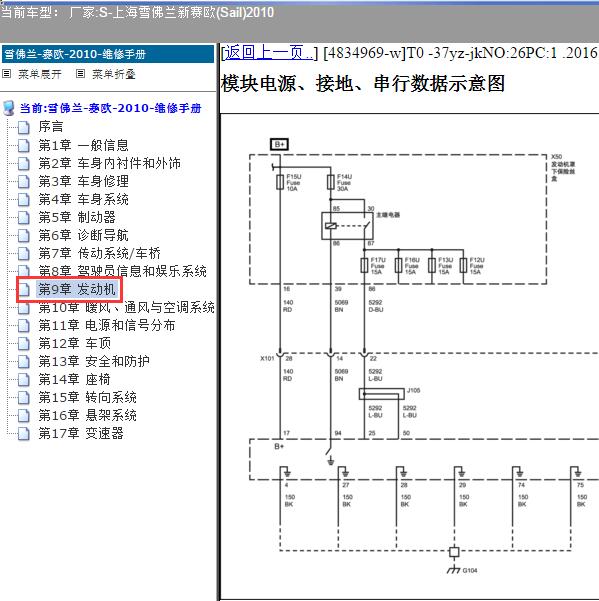Click the B+ terminal box in diagram
The height and width of the screenshot is (601, 599).
tap(279, 145)
